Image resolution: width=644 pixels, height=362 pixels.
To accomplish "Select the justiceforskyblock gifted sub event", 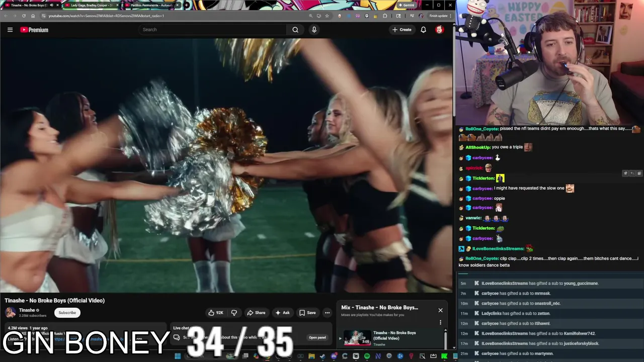I will [x=549, y=343].
